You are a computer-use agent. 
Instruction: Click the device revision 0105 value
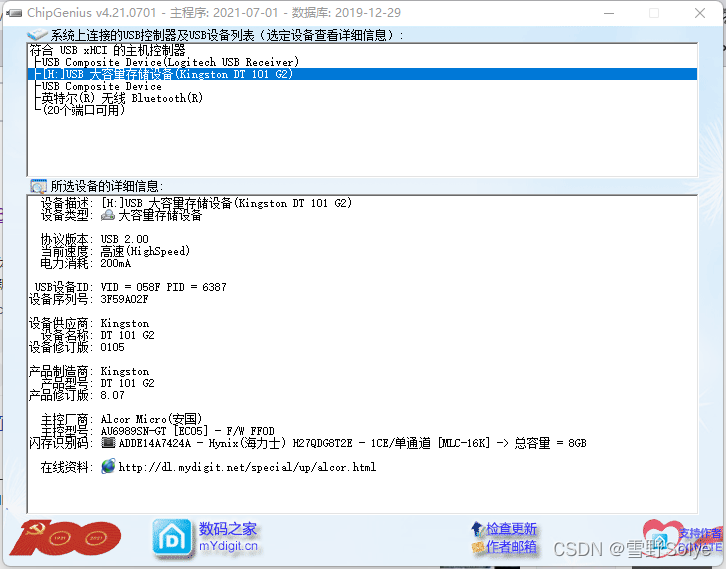coord(113,347)
